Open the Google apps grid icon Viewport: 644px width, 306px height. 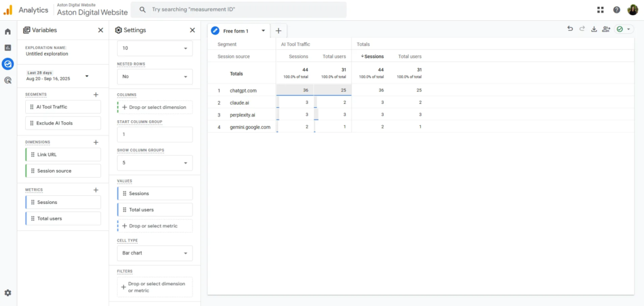[x=601, y=10]
